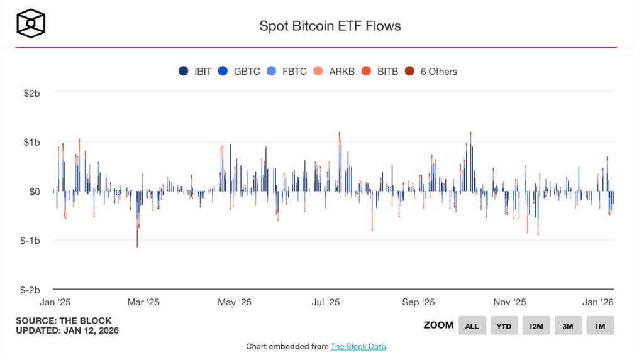Switch zoom to 12M
The image size is (644, 360).
tap(536, 325)
